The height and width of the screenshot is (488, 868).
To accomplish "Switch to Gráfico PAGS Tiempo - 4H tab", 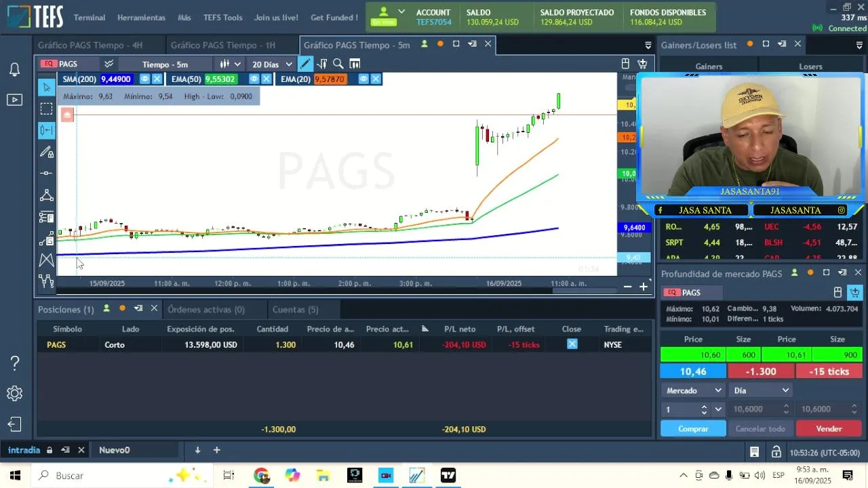I will 90,45.
